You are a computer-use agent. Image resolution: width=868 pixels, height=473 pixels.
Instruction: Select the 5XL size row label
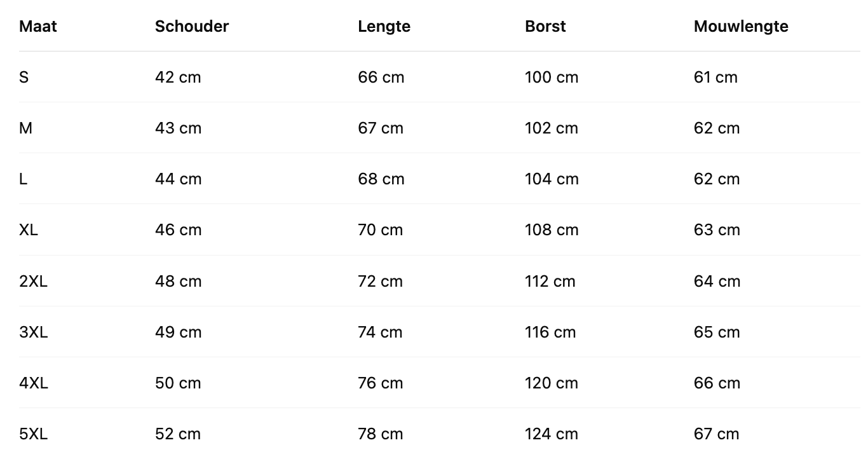tap(33, 434)
